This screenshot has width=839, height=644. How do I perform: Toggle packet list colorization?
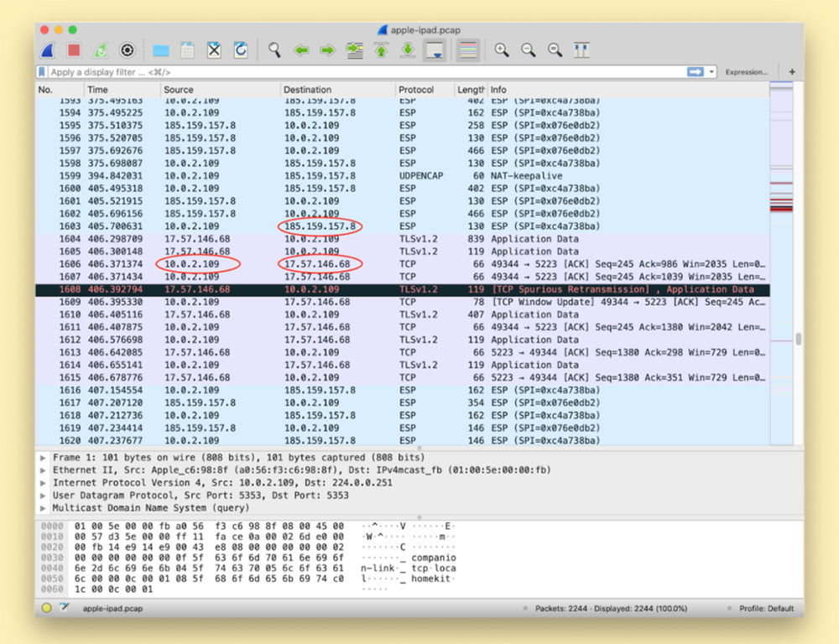pos(468,50)
